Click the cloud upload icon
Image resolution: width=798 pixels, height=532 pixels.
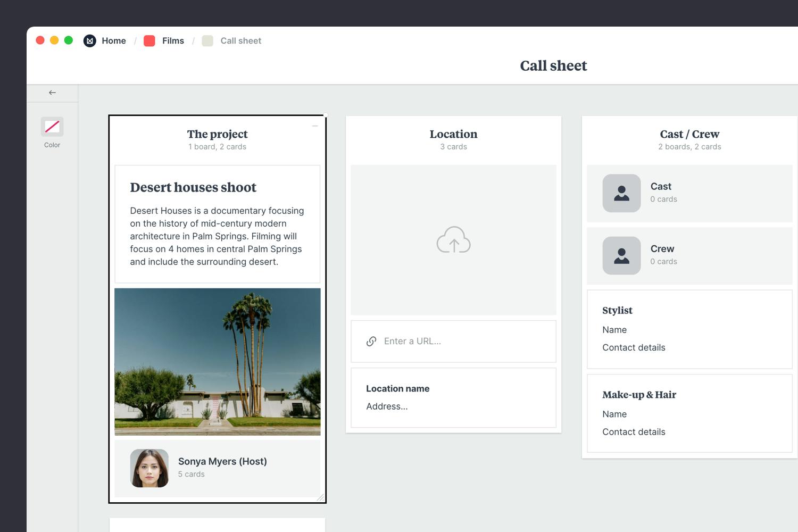[453, 240]
